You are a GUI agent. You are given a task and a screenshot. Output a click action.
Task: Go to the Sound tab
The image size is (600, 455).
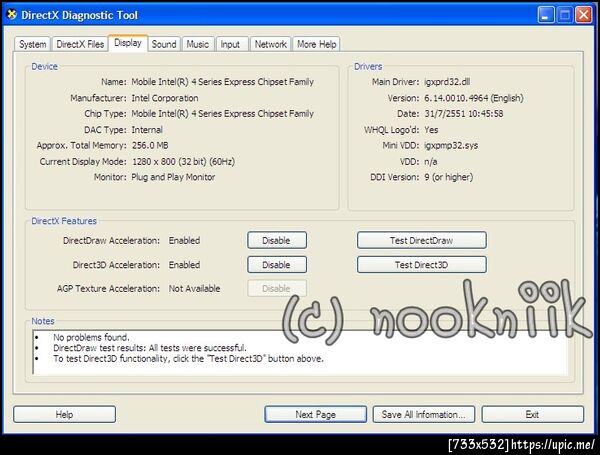(x=164, y=44)
